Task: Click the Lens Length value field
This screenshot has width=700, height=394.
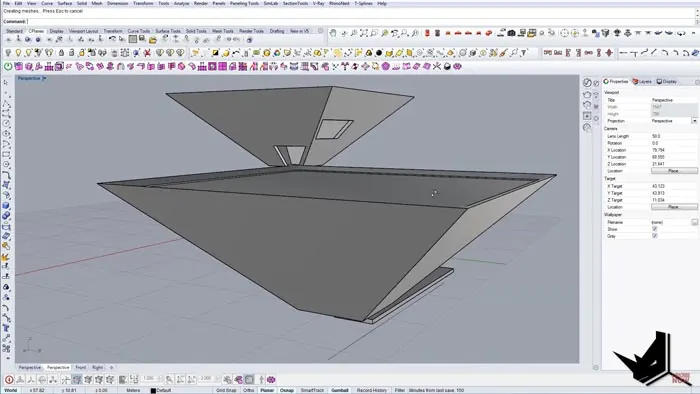Action: 674,136
